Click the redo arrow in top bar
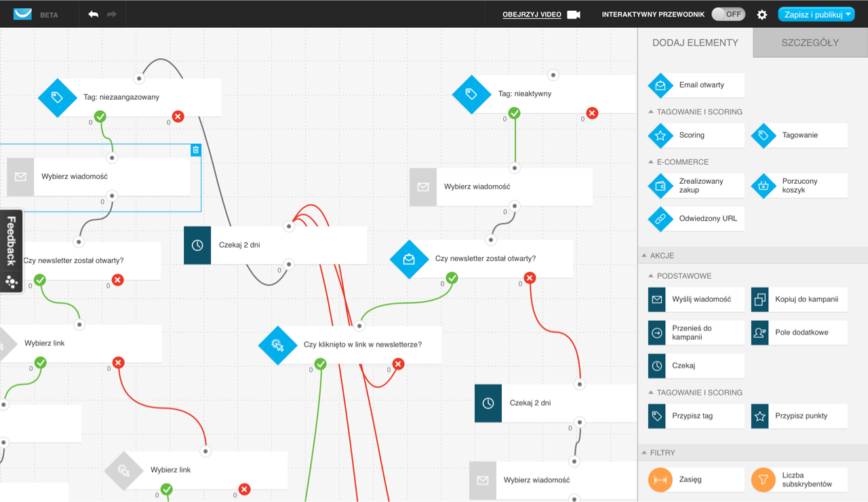 112,14
